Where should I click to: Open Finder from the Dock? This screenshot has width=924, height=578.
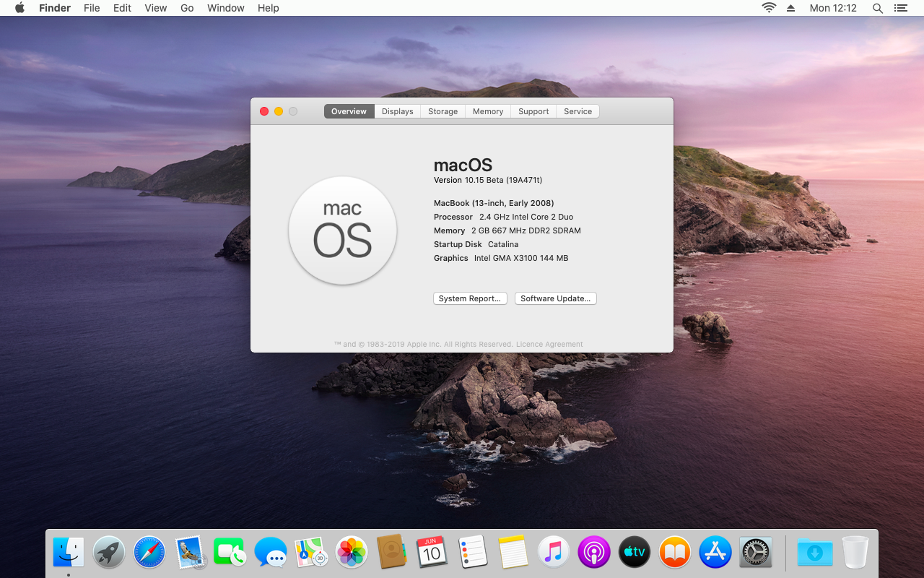pos(69,553)
